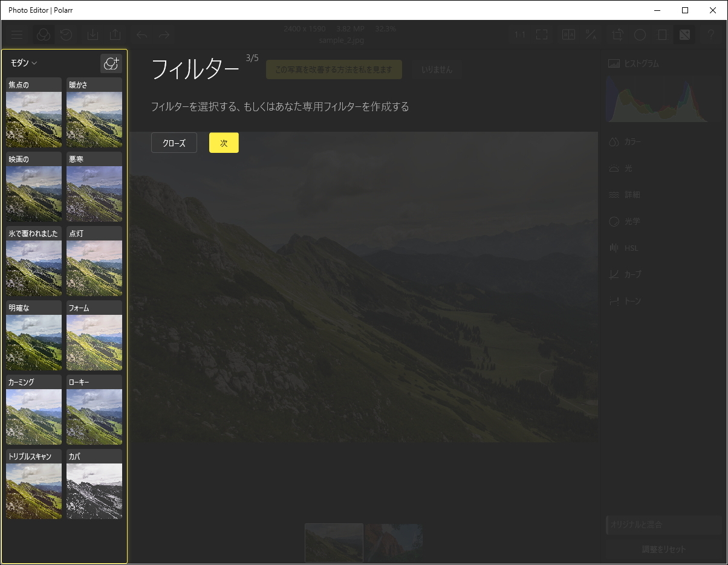This screenshot has height=565, width=728.
Task: Select the radial mask tool
Action: pos(640,34)
